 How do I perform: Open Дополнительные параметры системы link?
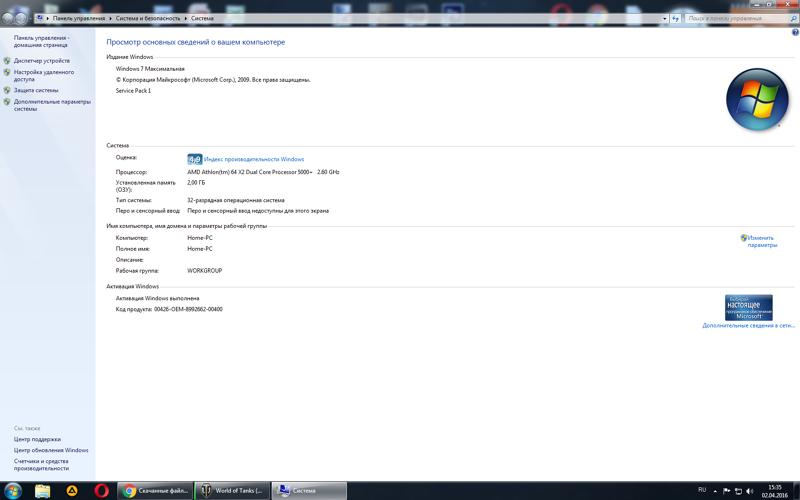pos(52,105)
